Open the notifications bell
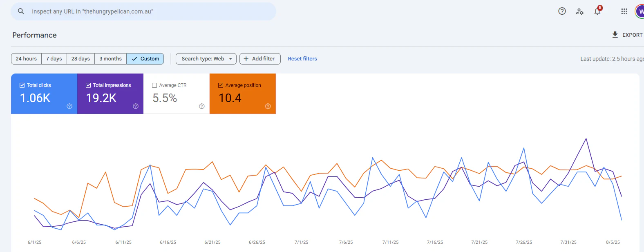 coord(597,11)
